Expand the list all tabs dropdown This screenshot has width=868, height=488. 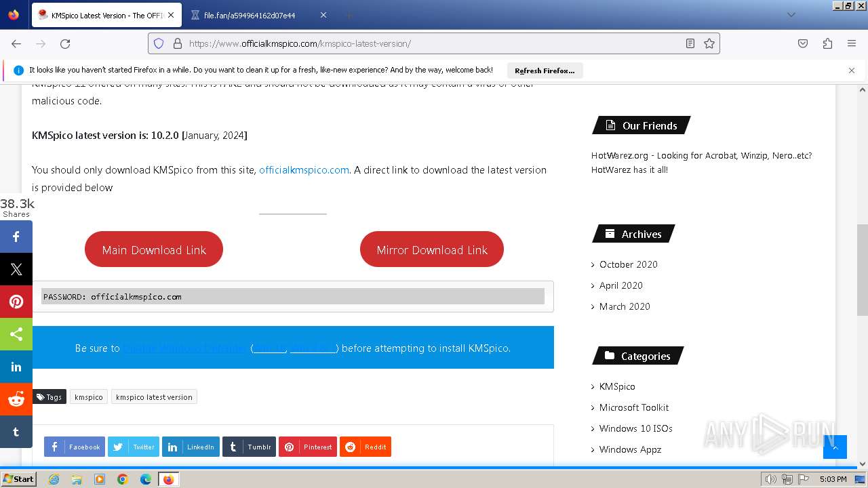[x=791, y=15]
